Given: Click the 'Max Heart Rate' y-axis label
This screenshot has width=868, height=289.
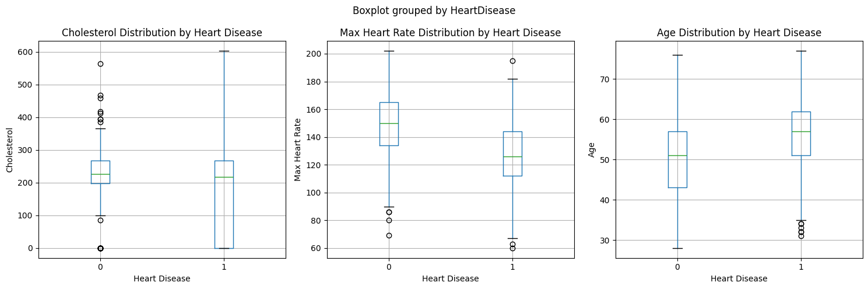Looking at the screenshot, I should pos(298,149).
